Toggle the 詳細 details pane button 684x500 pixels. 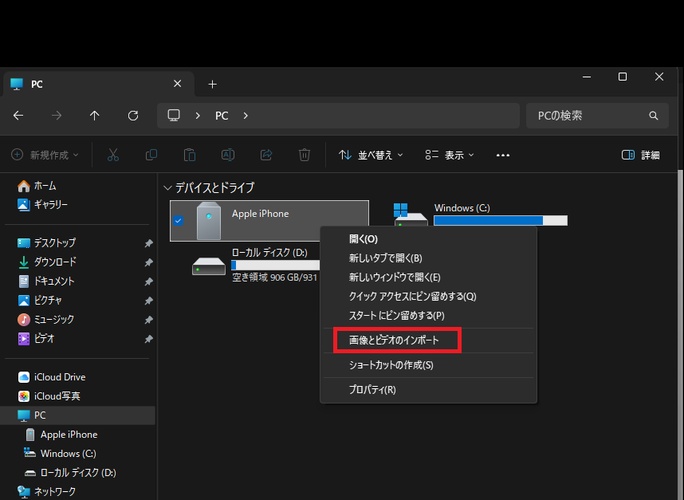[640, 155]
